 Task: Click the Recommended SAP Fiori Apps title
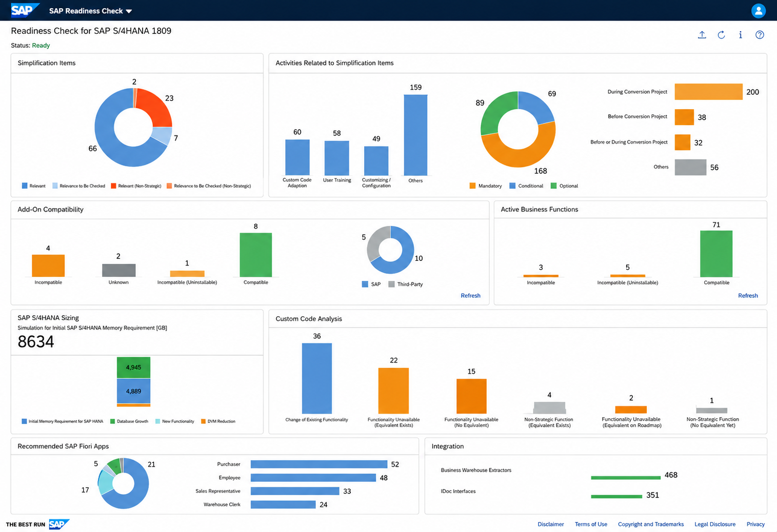click(x=63, y=446)
